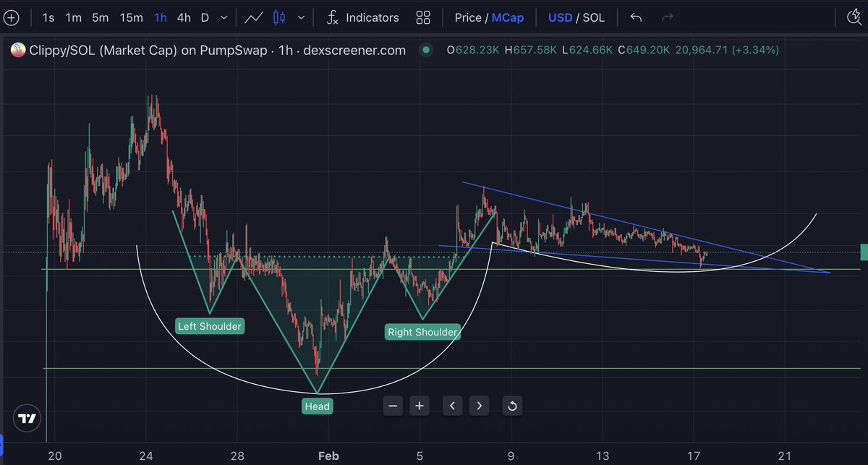Click the chart reset button
The height and width of the screenshot is (465, 868).
click(x=512, y=406)
